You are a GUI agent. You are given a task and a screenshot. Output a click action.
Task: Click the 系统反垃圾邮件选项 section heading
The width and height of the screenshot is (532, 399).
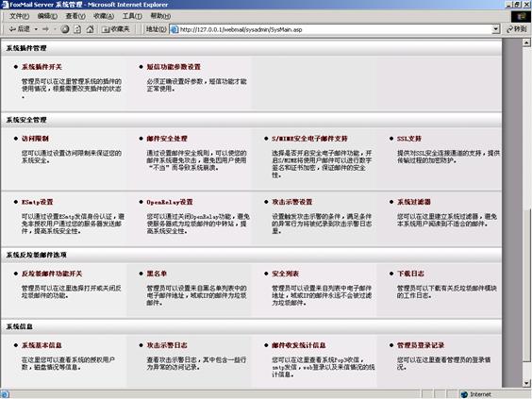pos(36,255)
